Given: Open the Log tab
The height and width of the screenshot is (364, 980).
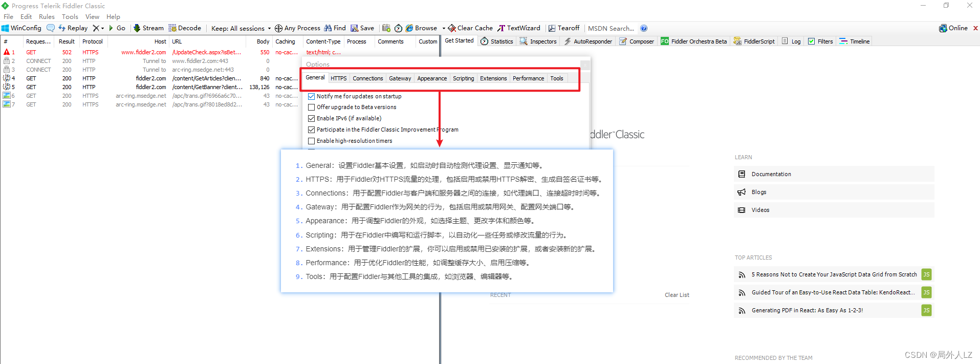Looking at the screenshot, I should (x=791, y=41).
